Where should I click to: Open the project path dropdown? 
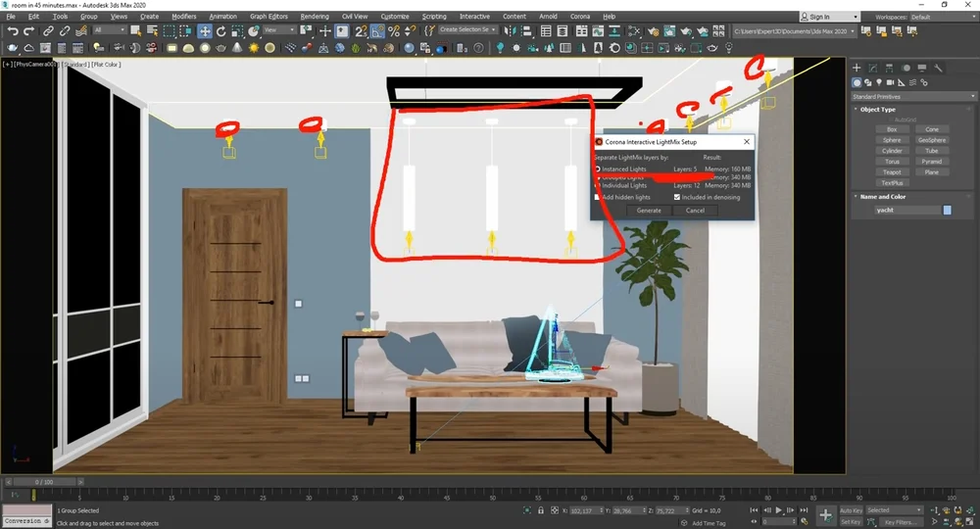(794, 31)
